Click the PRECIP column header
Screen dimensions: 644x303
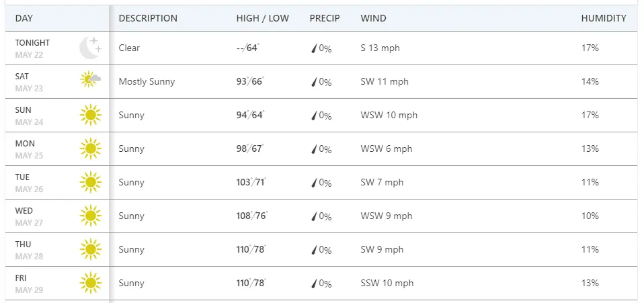(x=325, y=18)
